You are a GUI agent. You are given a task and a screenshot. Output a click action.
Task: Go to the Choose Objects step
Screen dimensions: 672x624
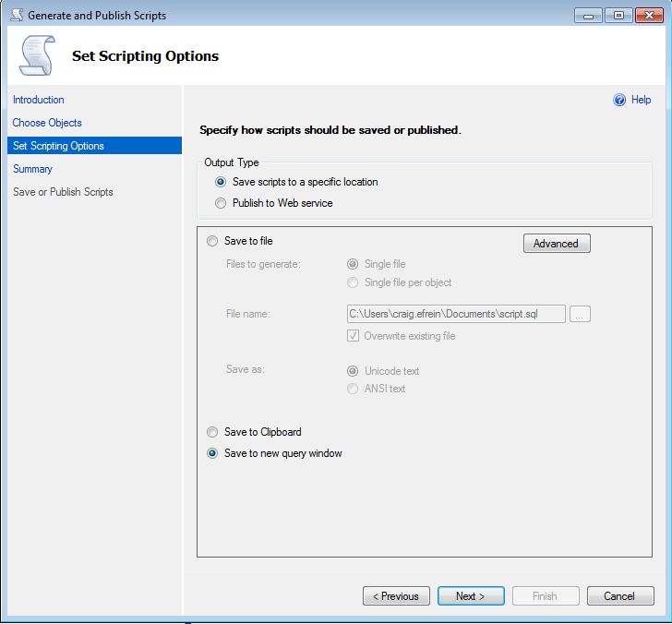coord(47,123)
